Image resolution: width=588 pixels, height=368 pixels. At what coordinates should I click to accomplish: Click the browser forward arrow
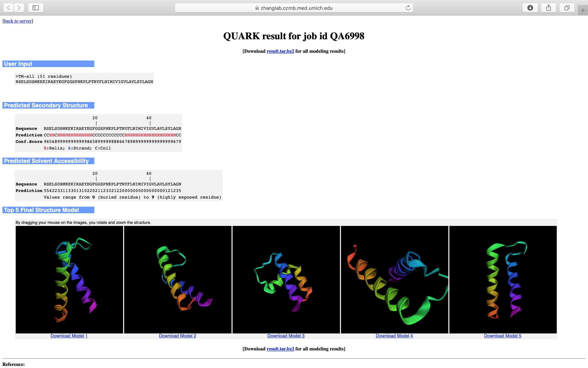click(19, 8)
